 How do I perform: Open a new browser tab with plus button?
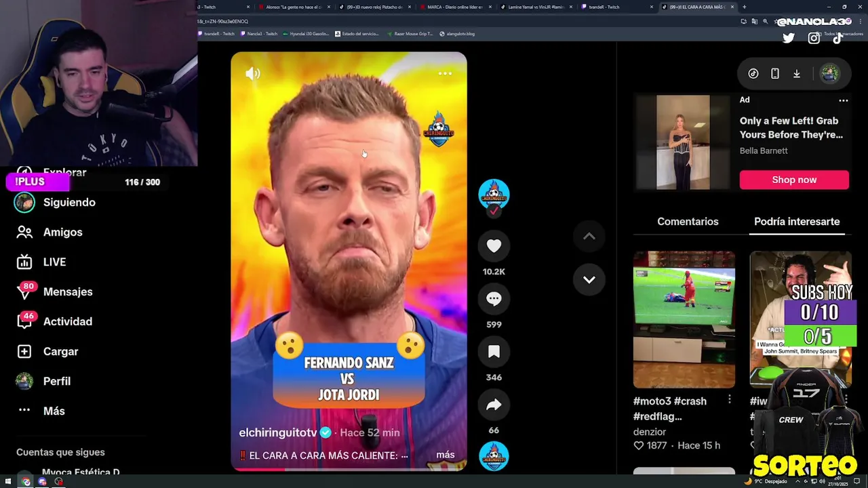pos(744,7)
